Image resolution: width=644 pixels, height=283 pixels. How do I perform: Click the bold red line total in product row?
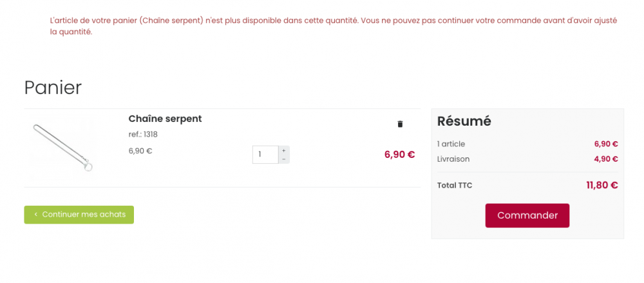pyautogui.click(x=399, y=155)
